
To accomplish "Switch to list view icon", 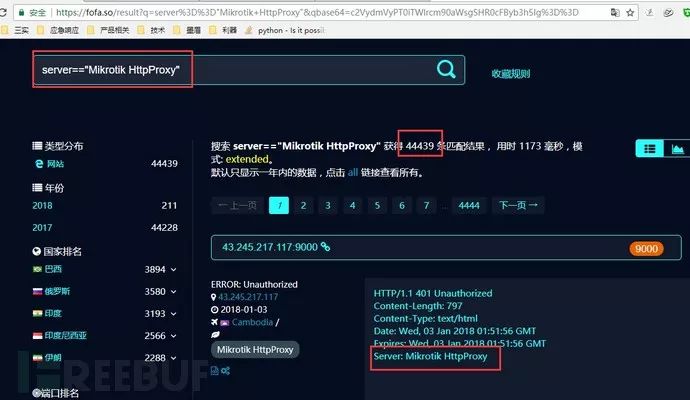I will [x=650, y=149].
